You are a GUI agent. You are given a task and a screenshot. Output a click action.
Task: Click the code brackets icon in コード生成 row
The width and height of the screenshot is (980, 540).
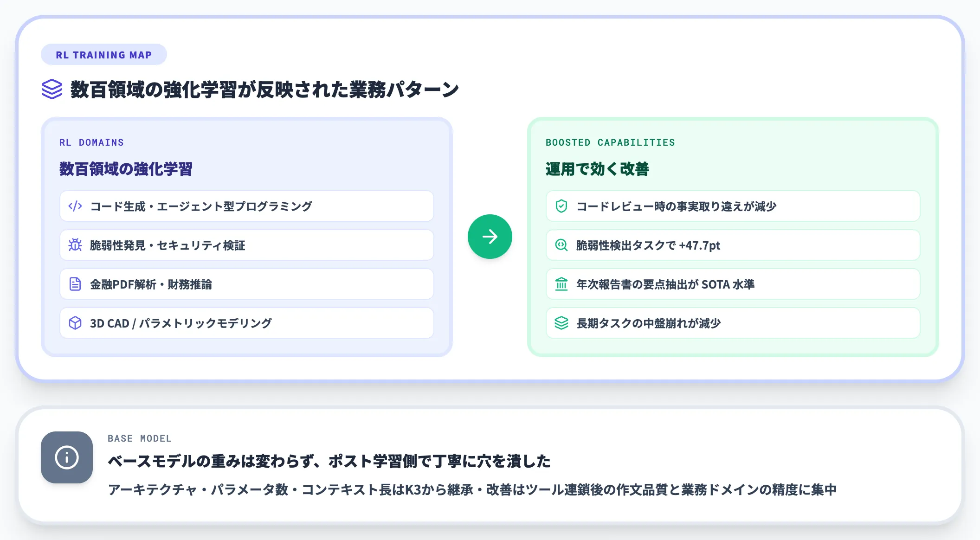pos(75,206)
